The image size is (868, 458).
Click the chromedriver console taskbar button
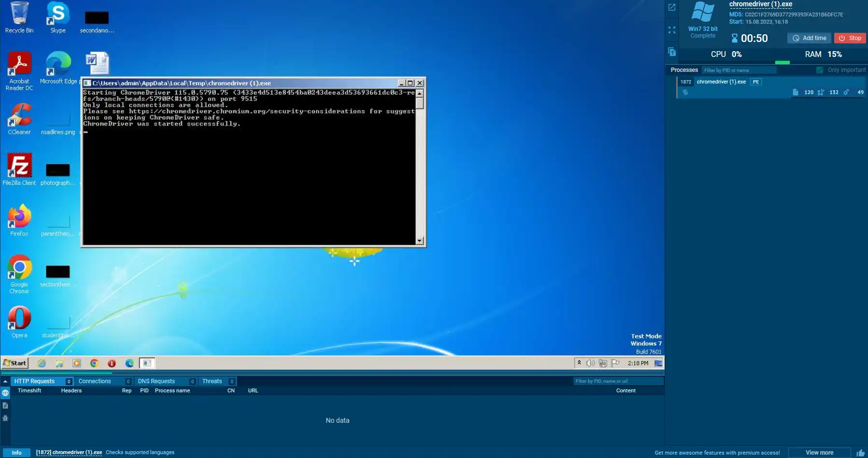(147, 363)
